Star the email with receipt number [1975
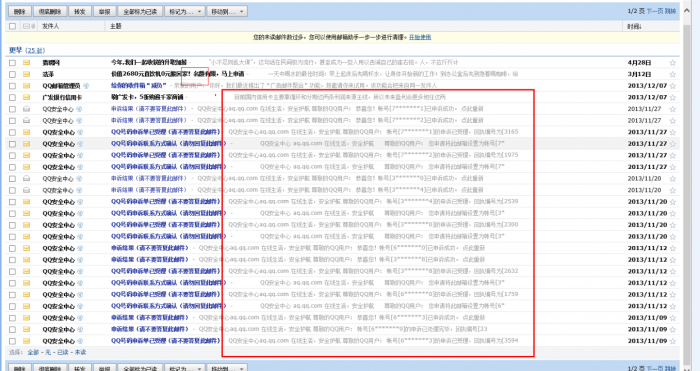This screenshot has height=371, width=700. pos(673,155)
